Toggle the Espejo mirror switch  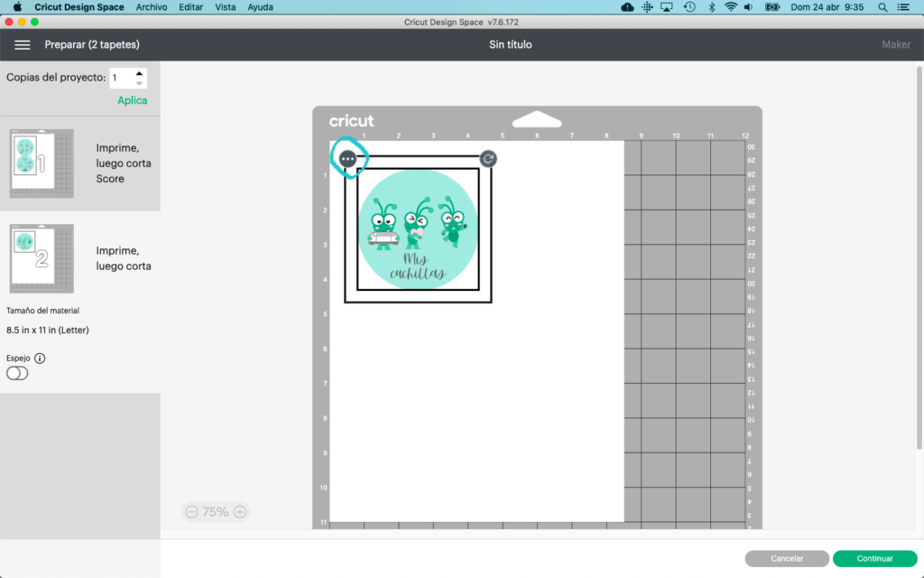(x=17, y=373)
